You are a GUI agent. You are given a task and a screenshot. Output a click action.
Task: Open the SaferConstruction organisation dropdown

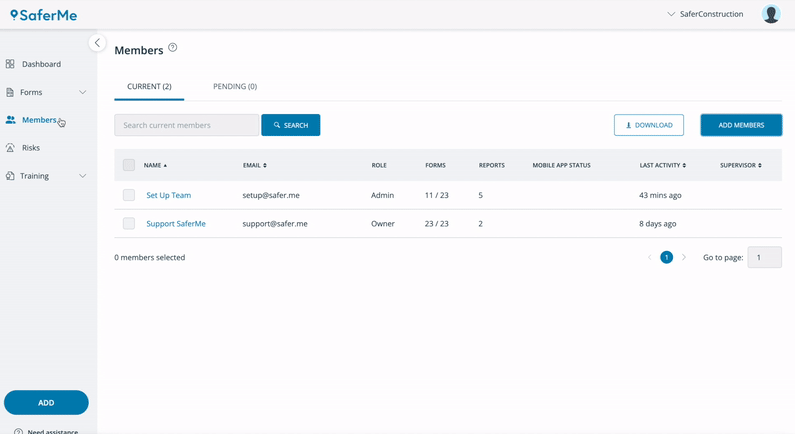point(705,14)
